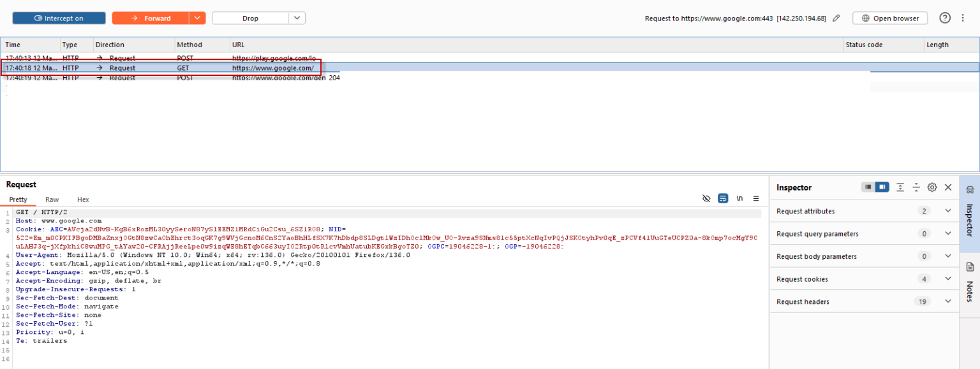Toggle soft word wrap in the request editor
This screenshot has height=369, width=980.
[x=723, y=199]
